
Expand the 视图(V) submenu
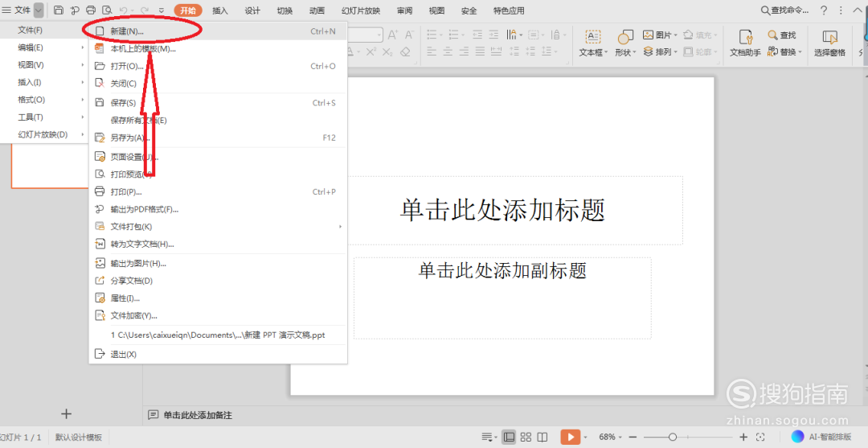click(44, 65)
